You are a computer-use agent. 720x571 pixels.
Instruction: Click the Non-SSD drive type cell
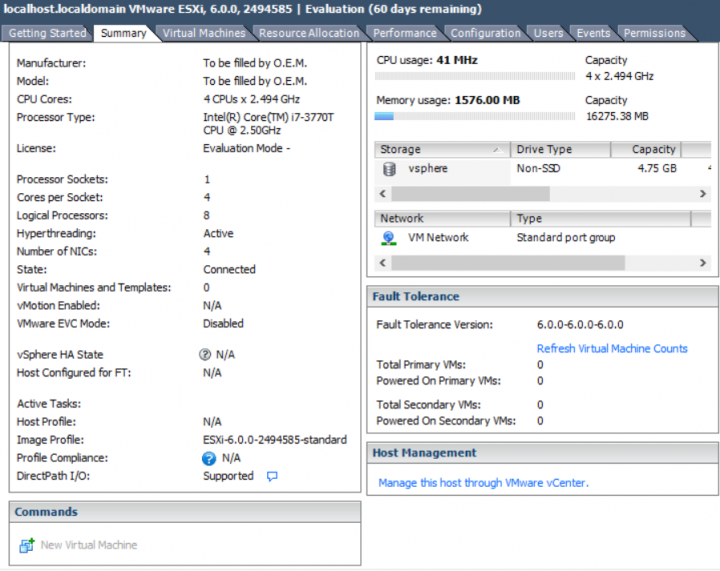coord(538,168)
